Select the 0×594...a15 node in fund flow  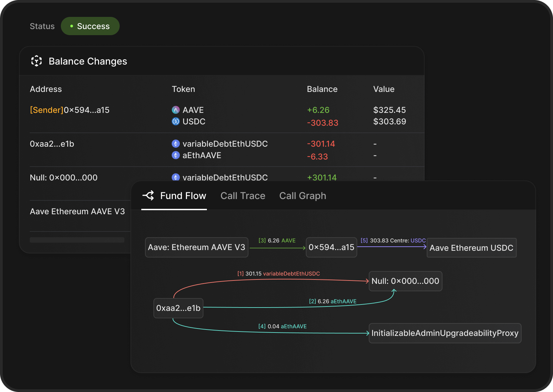tap(332, 247)
